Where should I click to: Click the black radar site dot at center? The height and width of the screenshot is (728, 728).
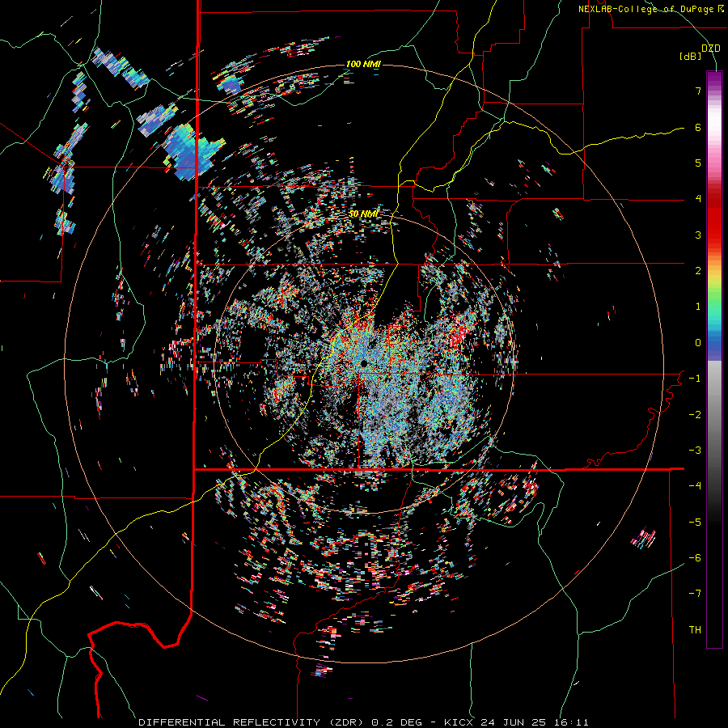(x=364, y=362)
